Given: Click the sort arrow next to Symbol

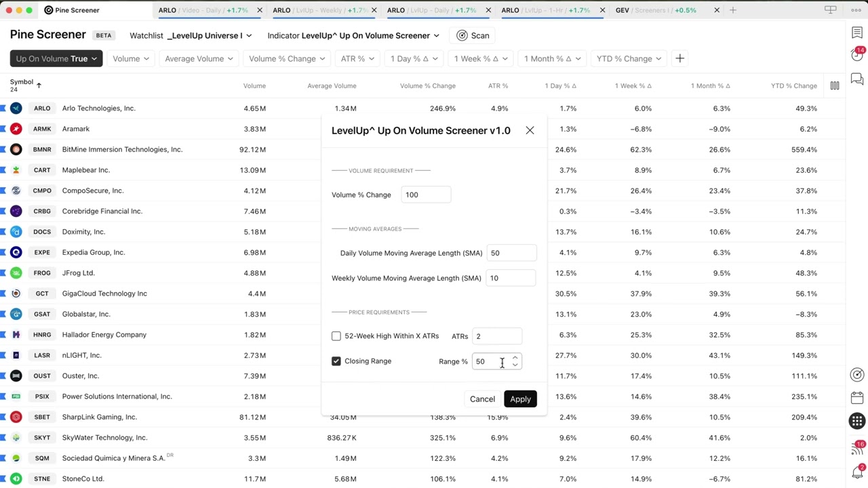Looking at the screenshot, I should (x=39, y=85).
